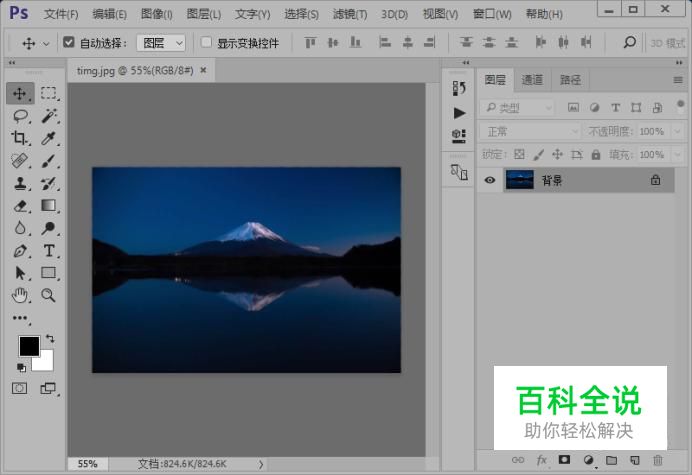Close the timg.jpg document tab
Image resolution: width=692 pixels, height=475 pixels.
click(x=203, y=70)
